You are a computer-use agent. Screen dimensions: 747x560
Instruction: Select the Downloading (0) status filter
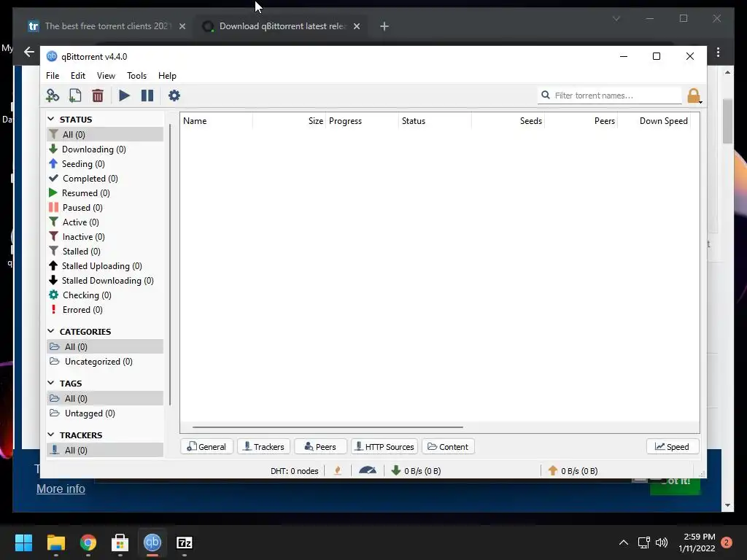(x=105, y=149)
